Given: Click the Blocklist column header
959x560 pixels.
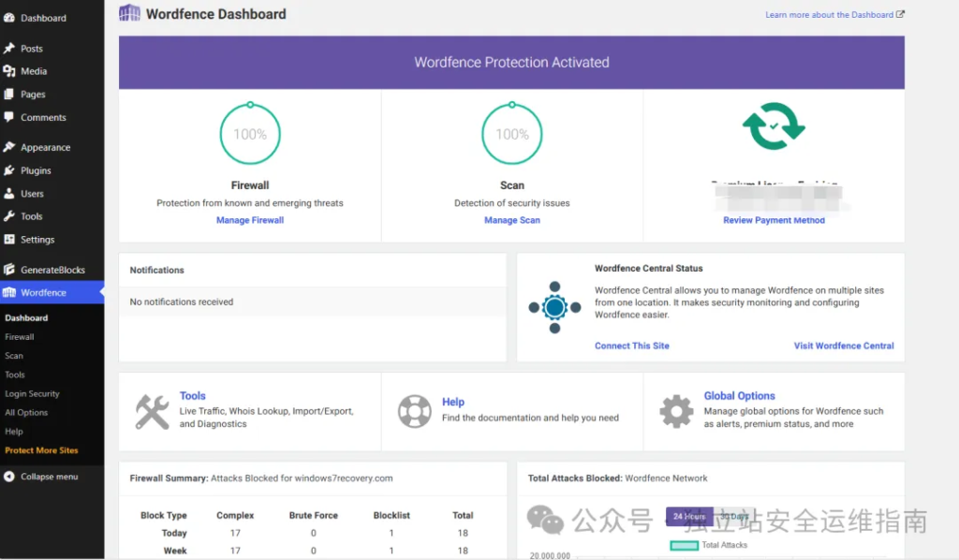Looking at the screenshot, I should 391,515.
